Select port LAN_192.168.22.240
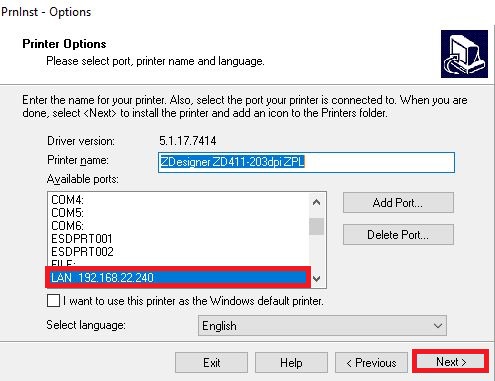495x381 pixels. 178,277
